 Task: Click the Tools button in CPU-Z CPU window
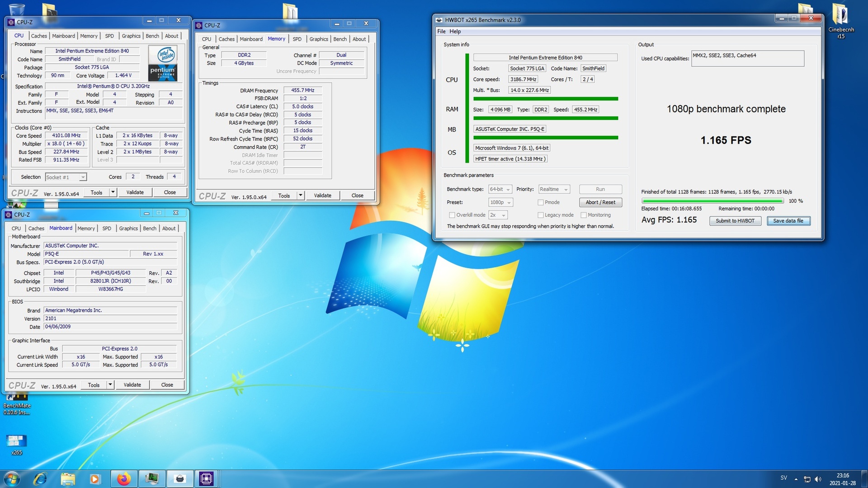[x=96, y=192]
